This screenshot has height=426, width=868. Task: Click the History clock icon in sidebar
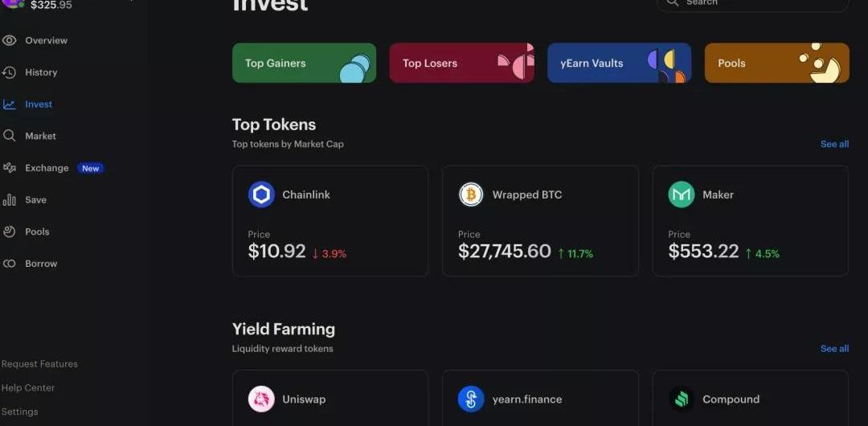pos(10,72)
